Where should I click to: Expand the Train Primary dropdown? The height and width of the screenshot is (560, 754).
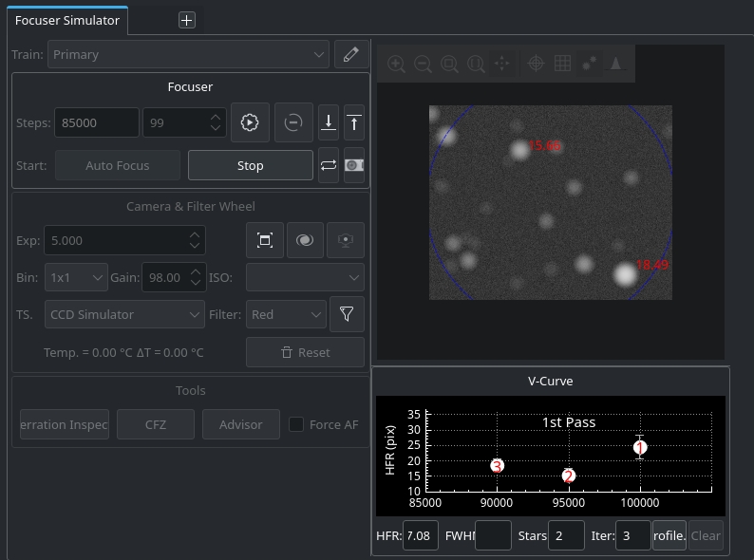click(x=188, y=54)
